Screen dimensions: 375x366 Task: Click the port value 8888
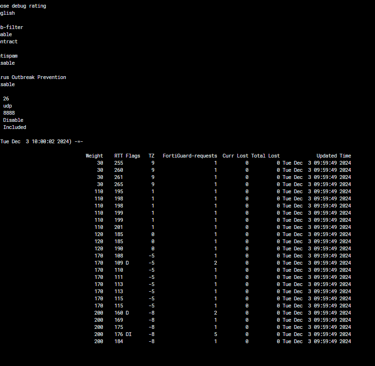9,113
